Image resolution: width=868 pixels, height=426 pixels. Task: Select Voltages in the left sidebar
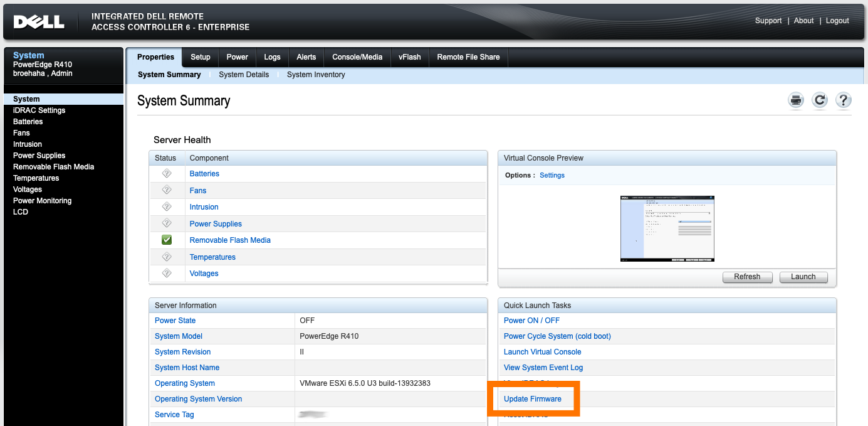tap(28, 189)
